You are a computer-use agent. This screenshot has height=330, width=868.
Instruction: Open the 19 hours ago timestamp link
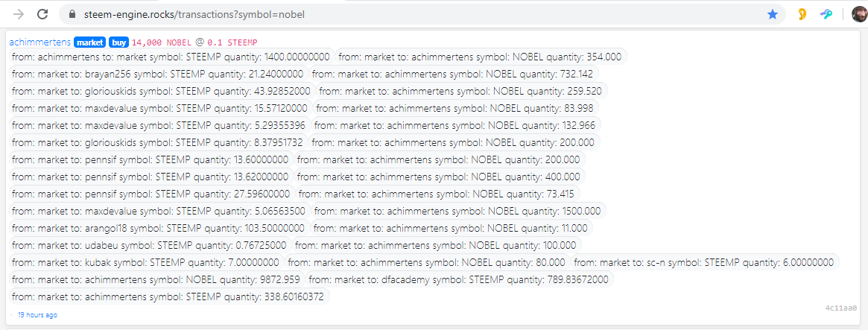pos(37,314)
